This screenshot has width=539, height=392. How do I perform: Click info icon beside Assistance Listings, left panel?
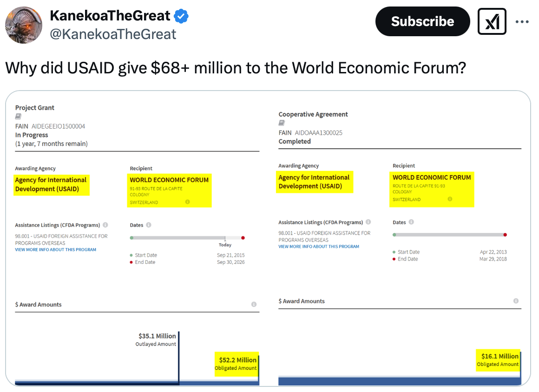pyautogui.click(x=105, y=225)
